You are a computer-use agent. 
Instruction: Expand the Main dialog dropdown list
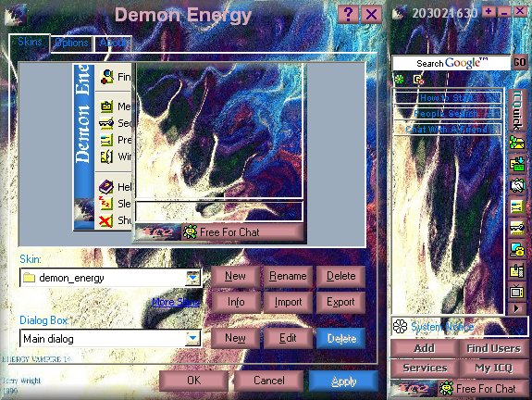pos(192,338)
